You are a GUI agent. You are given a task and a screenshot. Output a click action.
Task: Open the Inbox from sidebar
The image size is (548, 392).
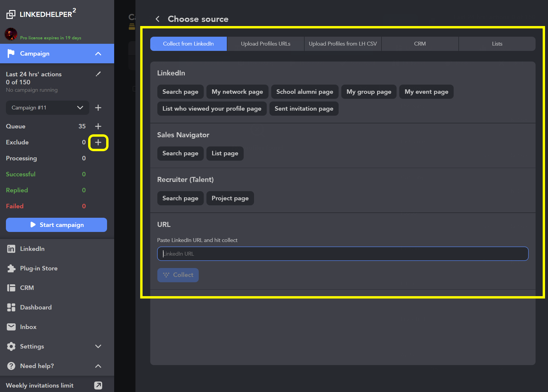click(x=28, y=327)
